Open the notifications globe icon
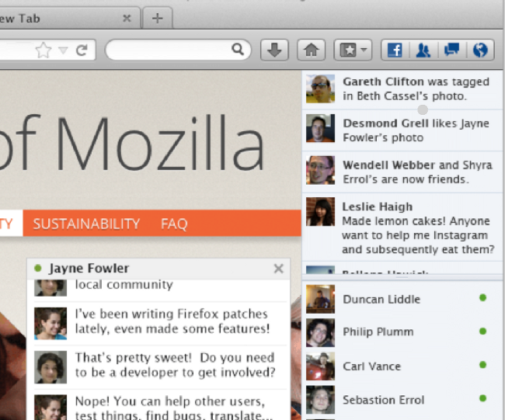Viewport: 505px width, 420px height. point(480,50)
